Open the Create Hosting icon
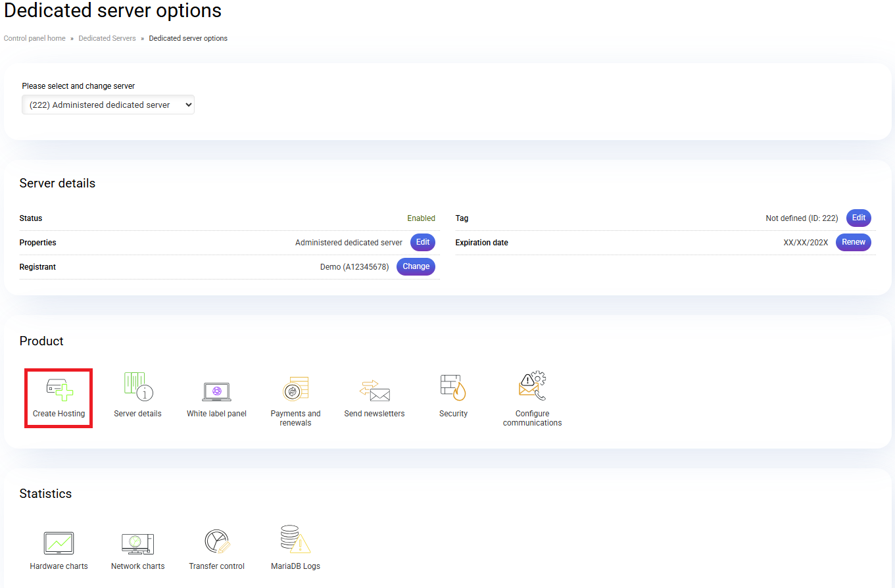Screen dimensions: 895x588 point(59,389)
